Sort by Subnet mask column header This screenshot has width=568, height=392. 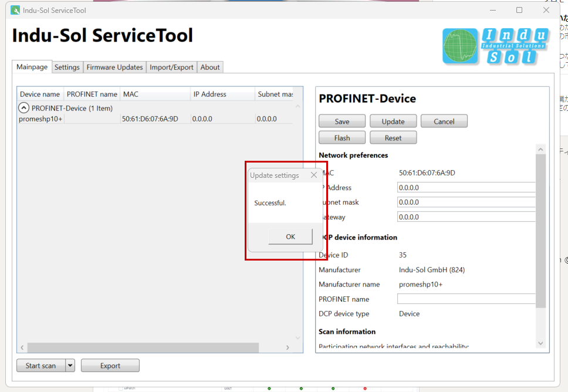point(275,94)
